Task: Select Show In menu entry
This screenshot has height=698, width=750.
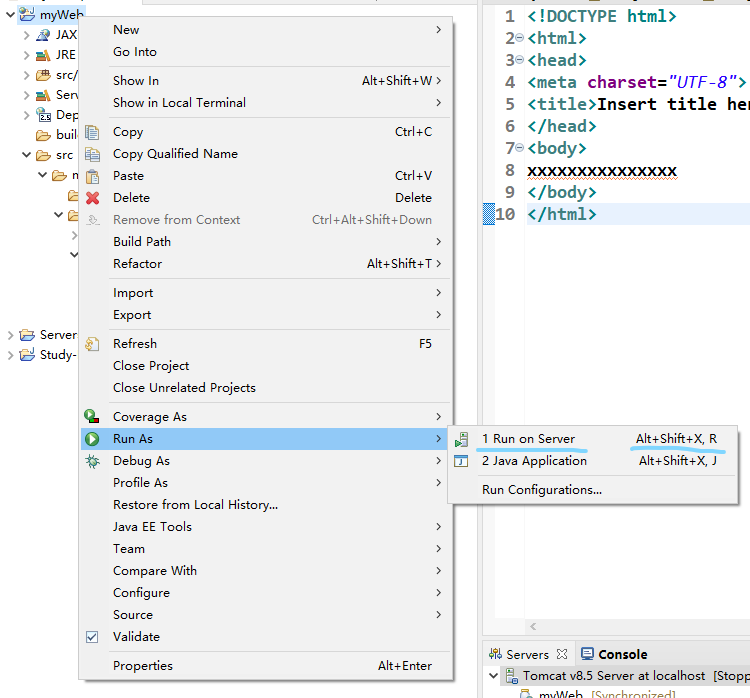Action: click(266, 80)
